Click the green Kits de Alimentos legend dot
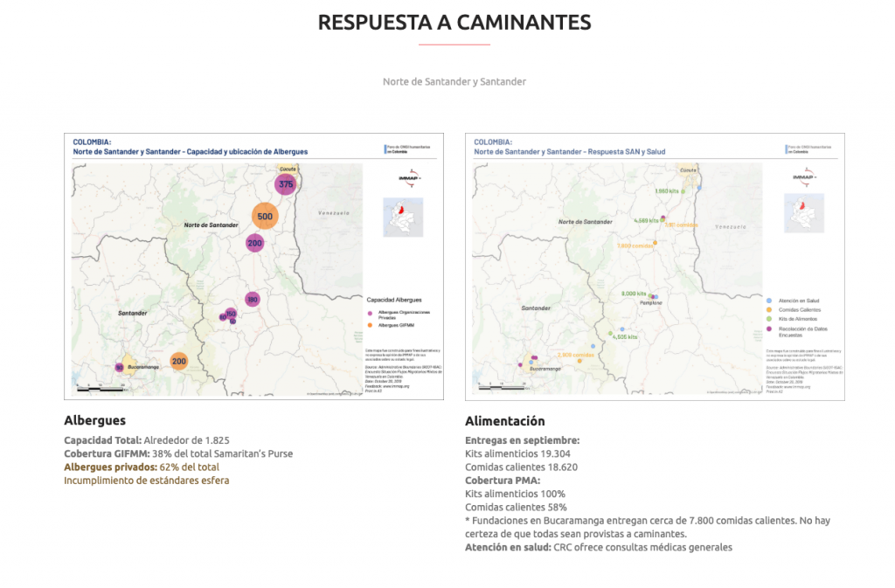 pos(769,319)
